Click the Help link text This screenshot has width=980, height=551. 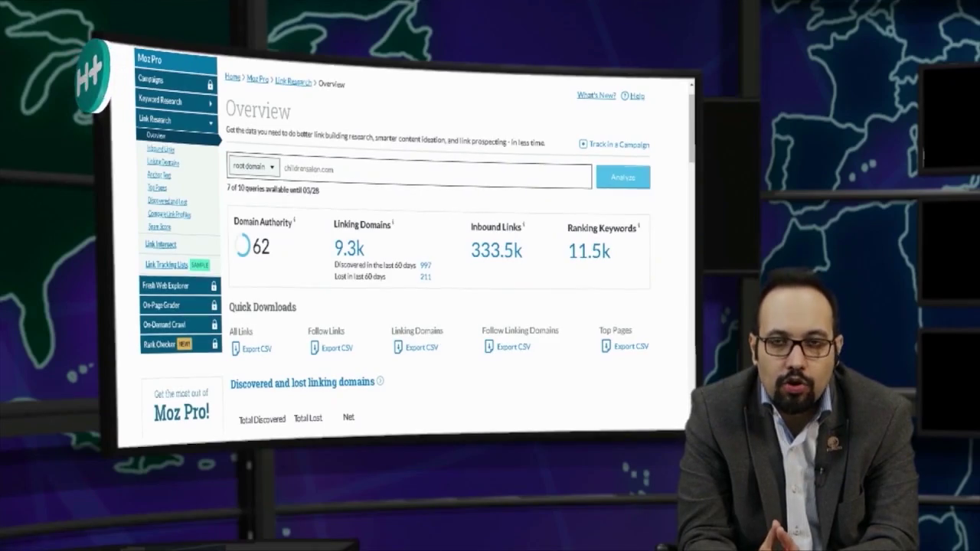638,96
